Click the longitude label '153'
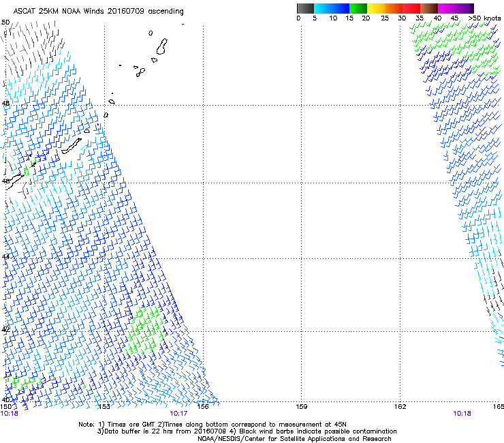The height and width of the screenshot is (443, 504). coord(104,407)
